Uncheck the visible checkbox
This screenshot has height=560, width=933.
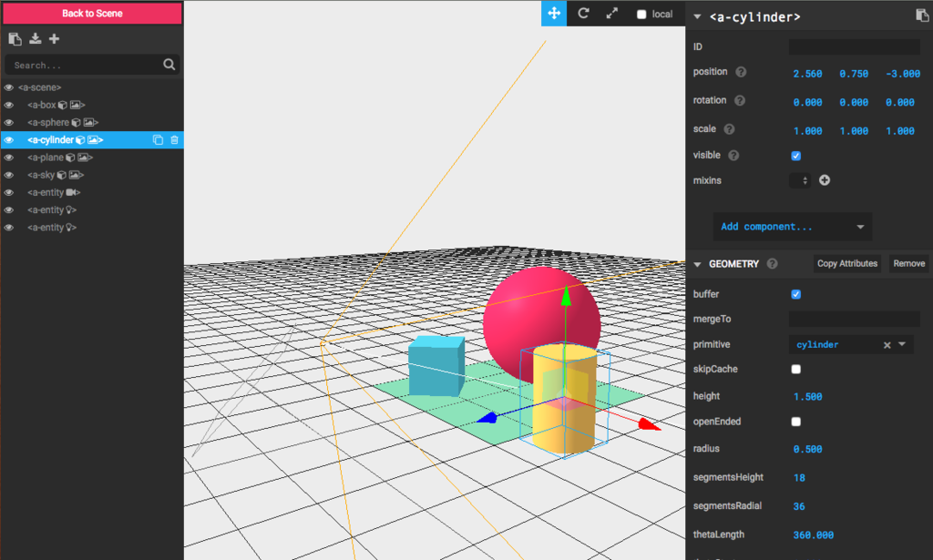pos(796,156)
